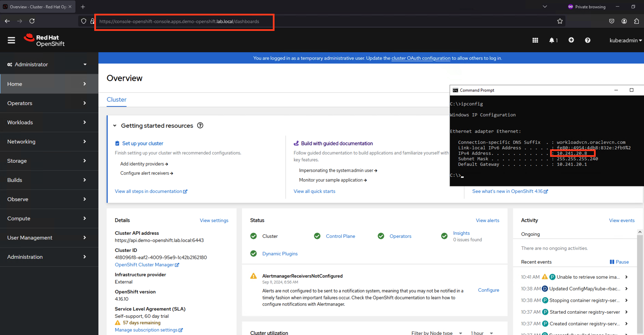Open View all quick starts link
The height and width of the screenshot is (335, 644).
(314, 191)
